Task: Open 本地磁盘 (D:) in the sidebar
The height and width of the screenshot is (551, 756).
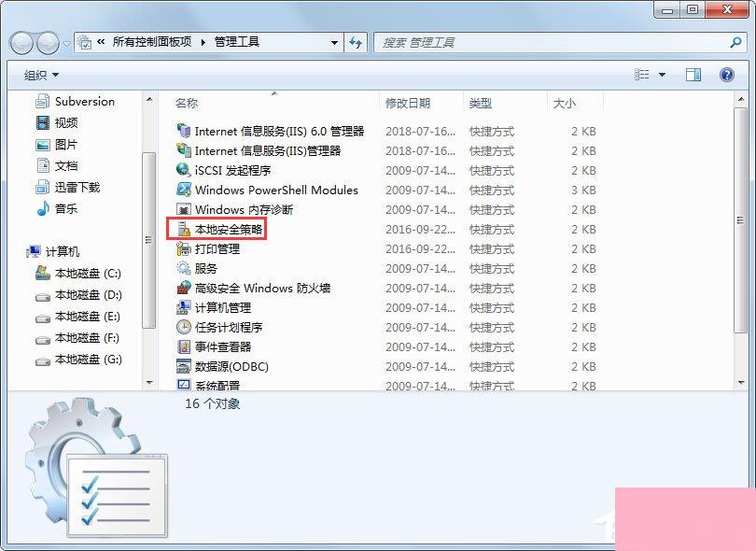Action: tap(79, 295)
